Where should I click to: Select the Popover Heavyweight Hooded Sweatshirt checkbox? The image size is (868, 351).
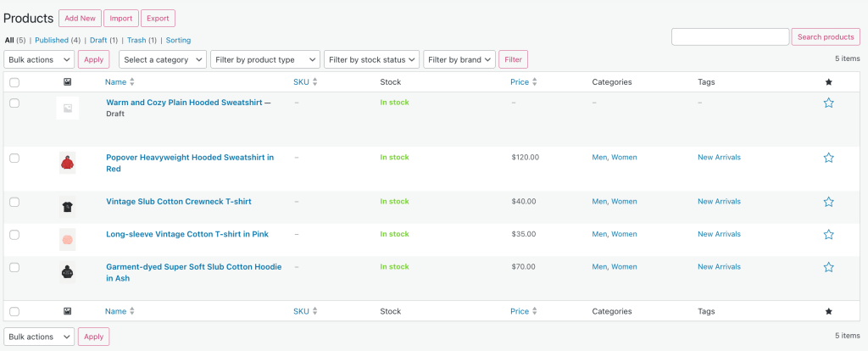[14, 158]
